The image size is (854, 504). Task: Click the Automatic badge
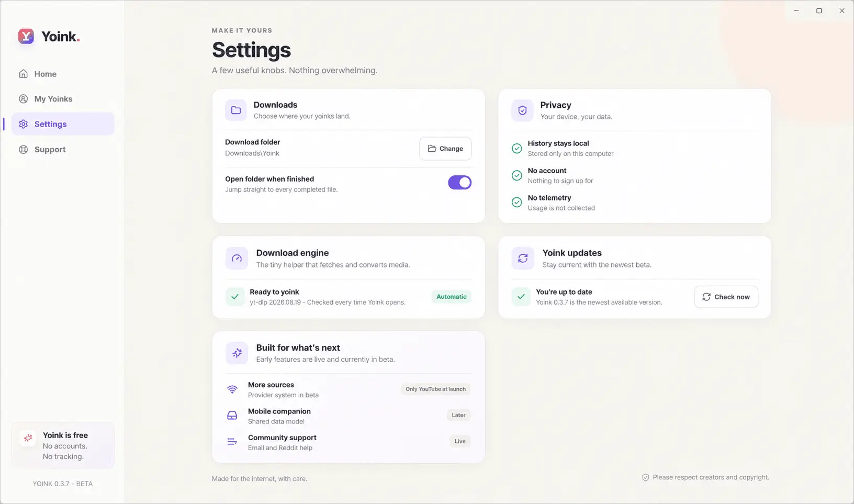coord(451,297)
